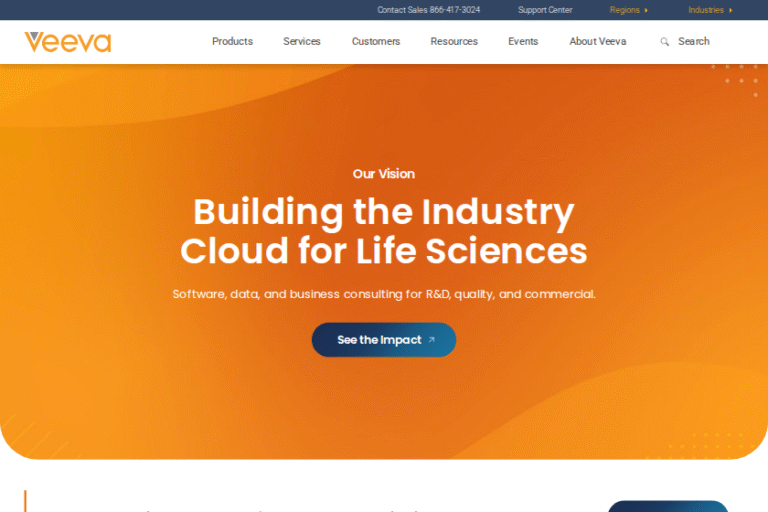Image resolution: width=768 pixels, height=512 pixels.
Task: Open the About Veeva menu
Action: tap(598, 41)
